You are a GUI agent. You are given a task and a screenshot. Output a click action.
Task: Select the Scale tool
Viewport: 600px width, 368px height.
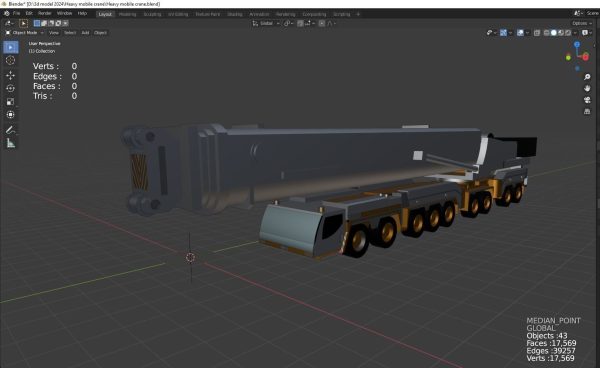point(11,102)
